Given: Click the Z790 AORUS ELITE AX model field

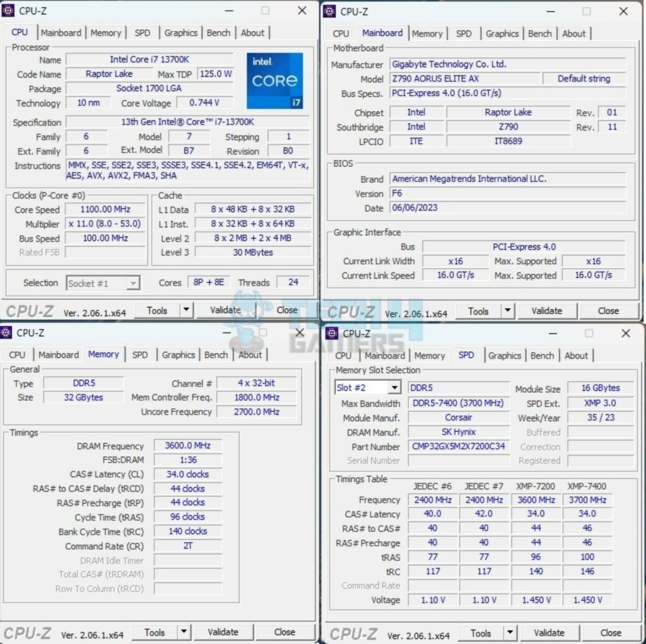Looking at the screenshot, I should pyautogui.click(x=465, y=78).
